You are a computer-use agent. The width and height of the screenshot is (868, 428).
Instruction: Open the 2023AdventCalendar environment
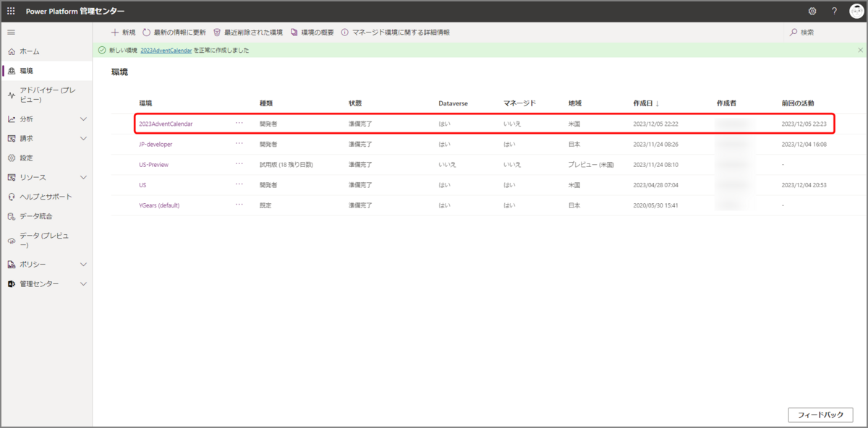[x=166, y=124]
